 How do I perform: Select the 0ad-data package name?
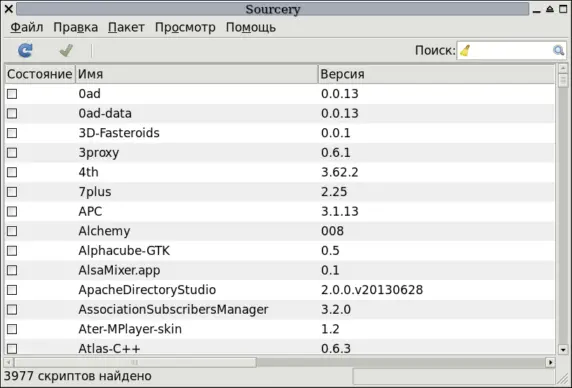click(105, 113)
